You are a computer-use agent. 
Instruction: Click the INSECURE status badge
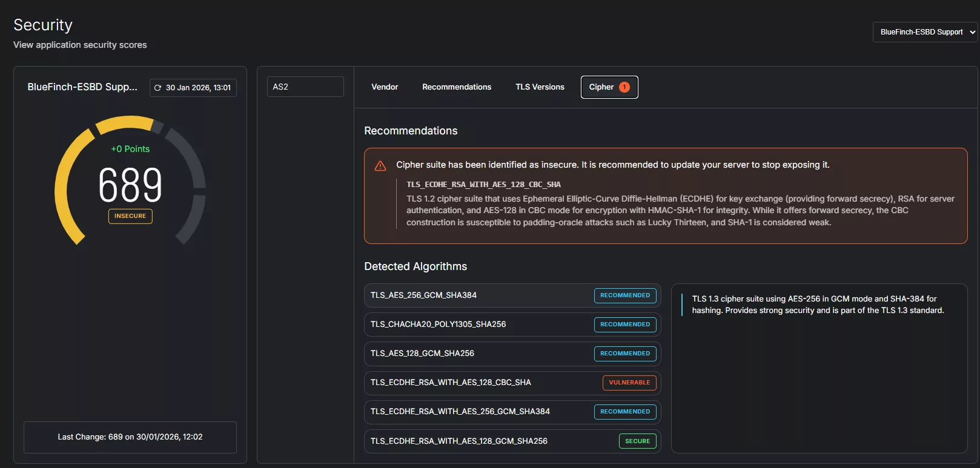[130, 216]
